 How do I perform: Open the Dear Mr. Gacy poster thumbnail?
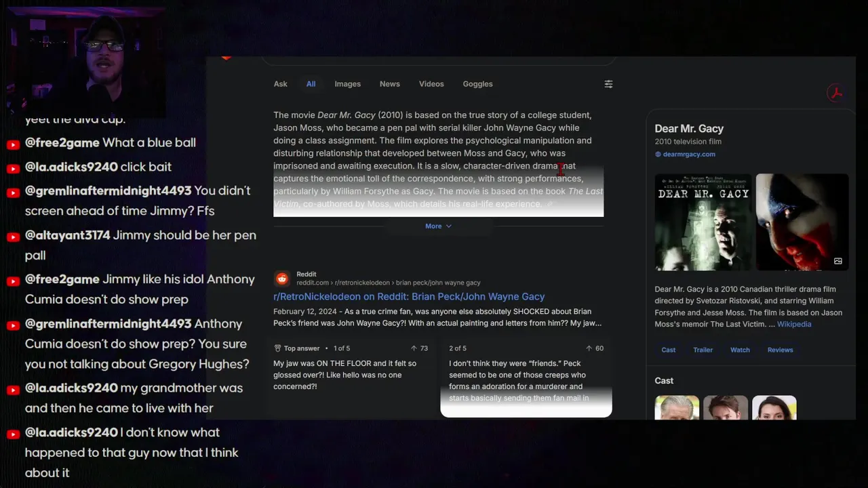pyautogui.click(x=703, y=222)
